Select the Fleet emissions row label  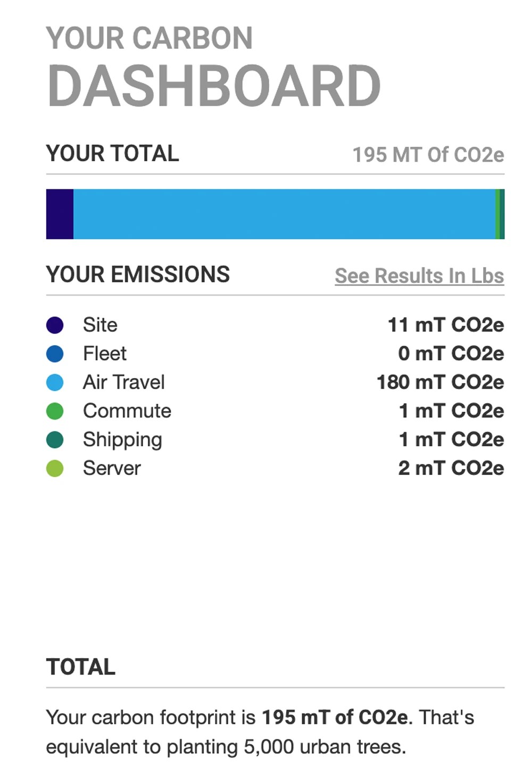tap(105, 354)
